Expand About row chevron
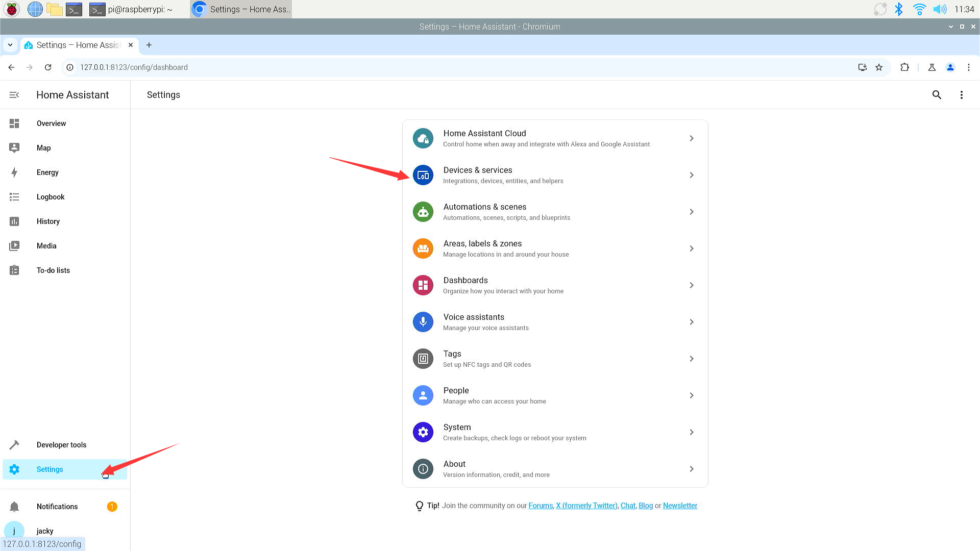The height and width of the screenshot is (551, 980). (692, 469)
